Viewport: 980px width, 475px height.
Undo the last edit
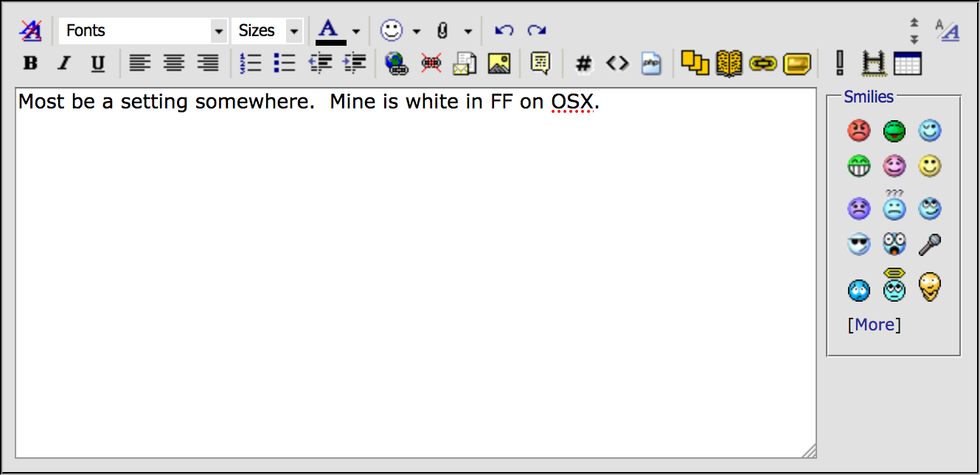(x=504, y=31)
